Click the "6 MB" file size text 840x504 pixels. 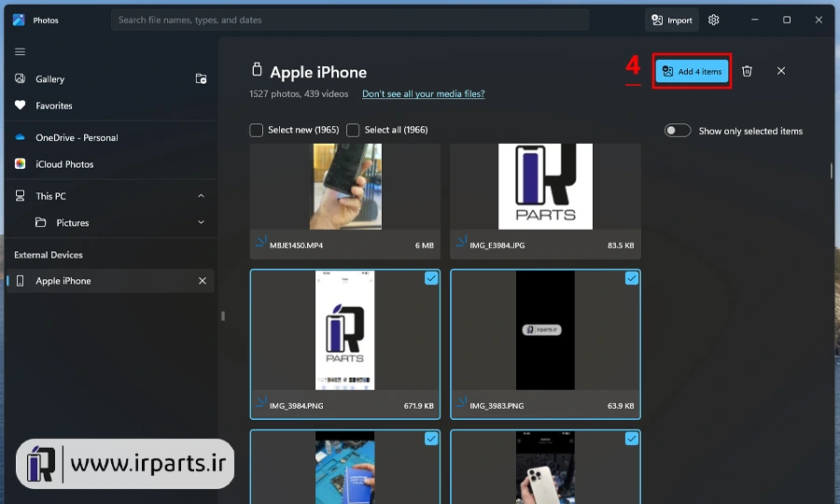pos(425,245)
